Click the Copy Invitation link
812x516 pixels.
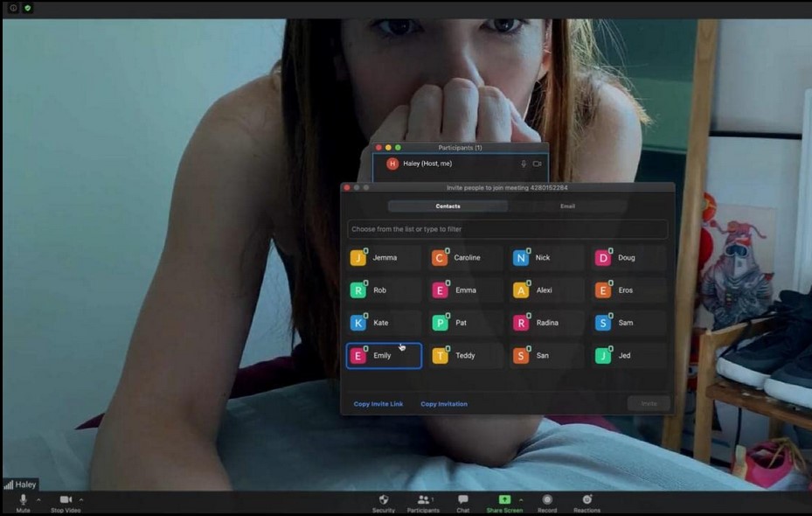(444, 404)
